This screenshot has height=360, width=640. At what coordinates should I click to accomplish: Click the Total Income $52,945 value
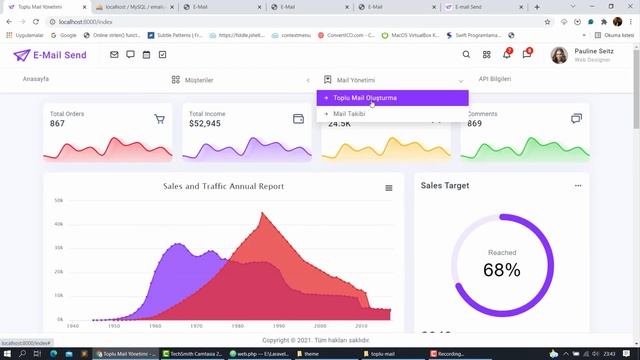(x=205, y=123)
